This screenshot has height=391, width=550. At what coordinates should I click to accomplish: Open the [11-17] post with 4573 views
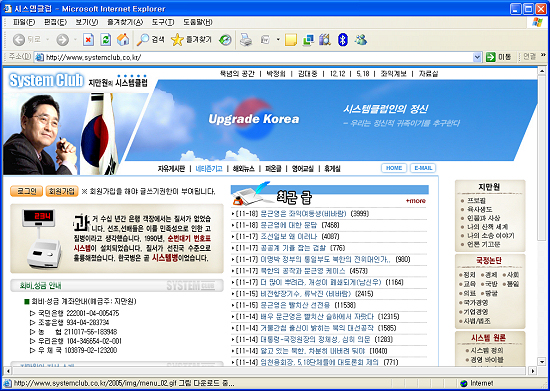pos(302,271)
